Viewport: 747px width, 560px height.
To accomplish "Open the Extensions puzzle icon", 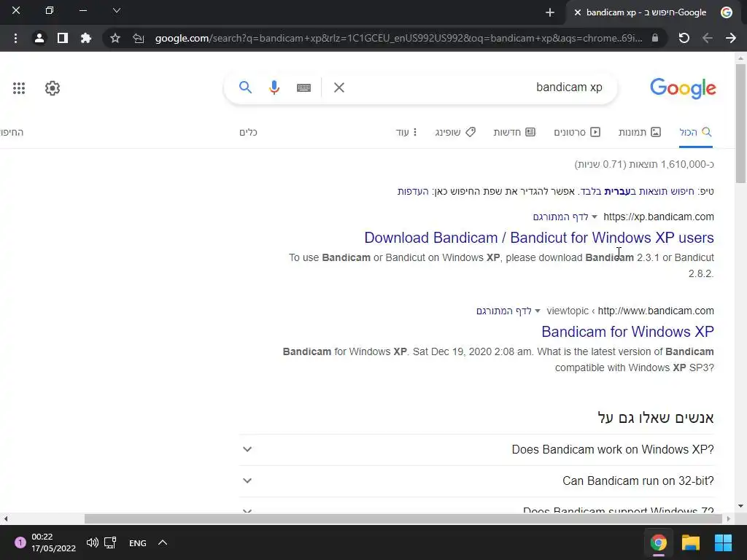I will pos(86,38).
